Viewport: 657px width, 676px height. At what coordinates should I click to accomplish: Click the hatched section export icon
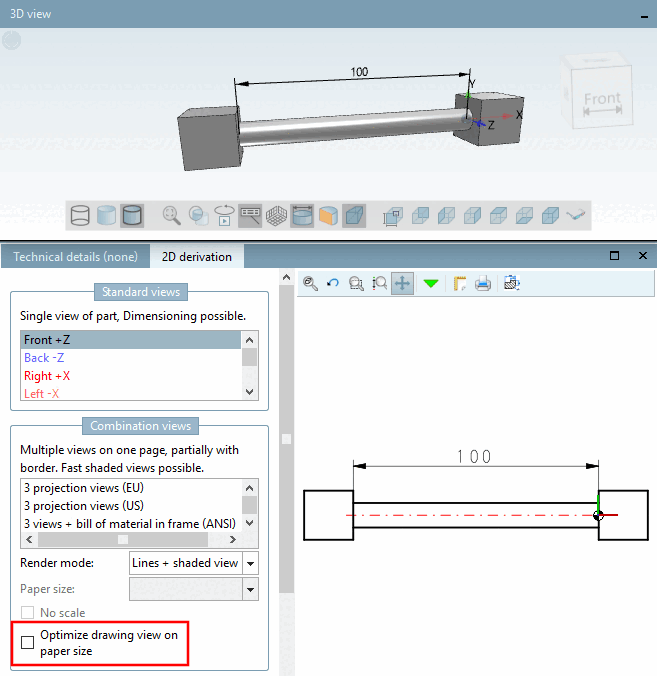(x=511, y=283)
